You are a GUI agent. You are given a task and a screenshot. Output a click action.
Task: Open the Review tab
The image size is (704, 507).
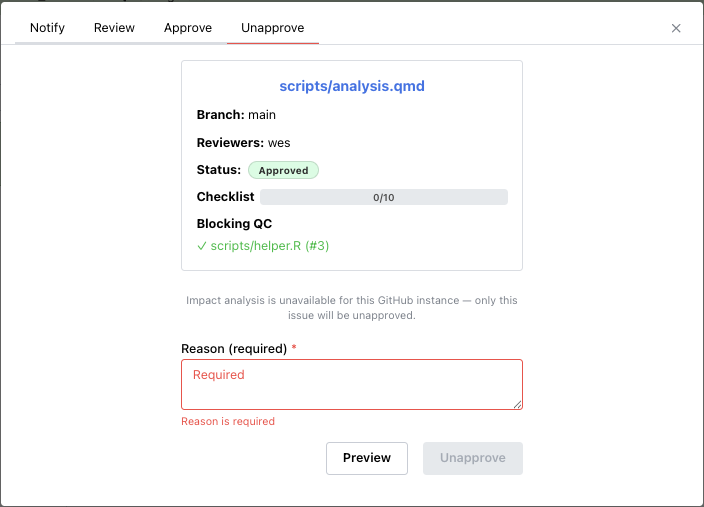(114, 28)
